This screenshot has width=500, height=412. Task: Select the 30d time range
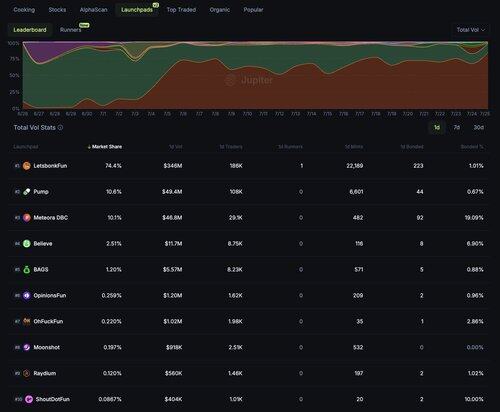[x=479, y=127]
